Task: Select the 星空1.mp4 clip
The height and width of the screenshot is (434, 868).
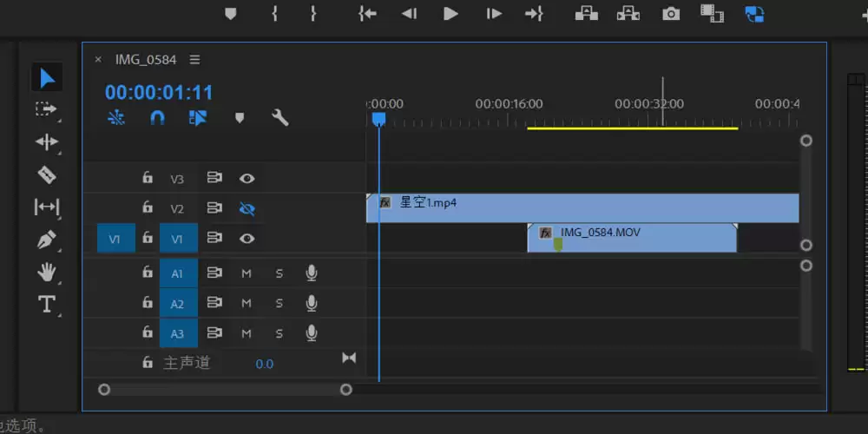Action: (x=583, y=208)
